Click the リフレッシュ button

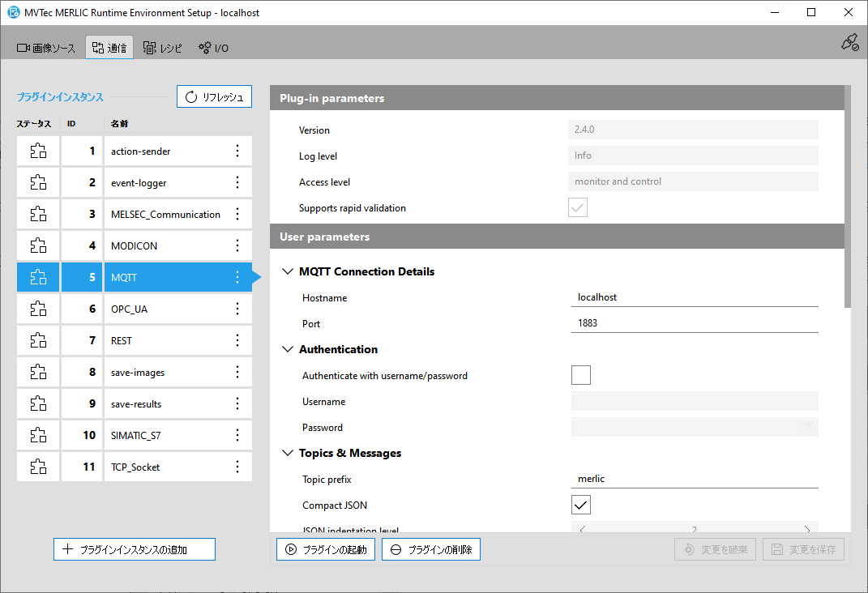point(214,97)
